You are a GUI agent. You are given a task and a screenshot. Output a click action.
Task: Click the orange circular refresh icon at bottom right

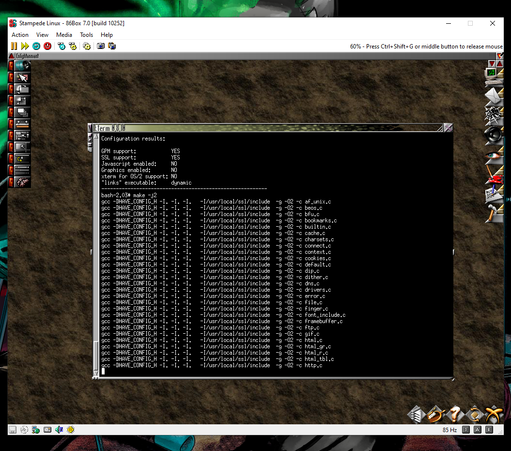[475, 414]
